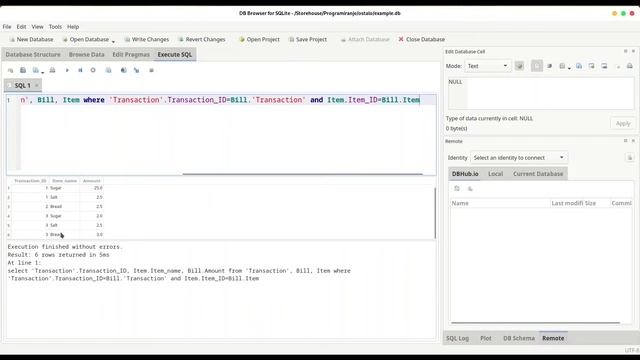Select the SQL 1 tab
The width and height of the screenshot is (640, 360).
tap(22, 85)
